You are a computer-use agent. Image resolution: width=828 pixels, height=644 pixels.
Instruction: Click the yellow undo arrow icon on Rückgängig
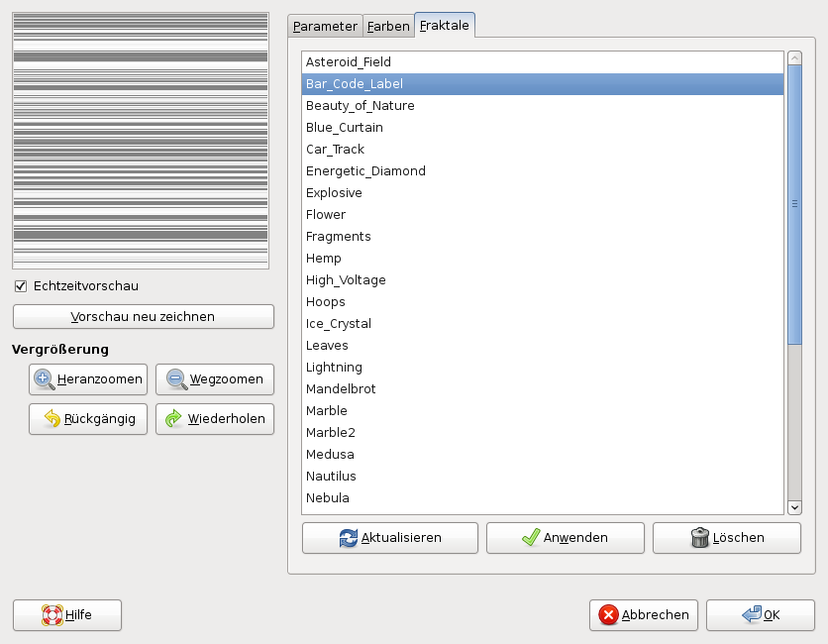(52, 419)
